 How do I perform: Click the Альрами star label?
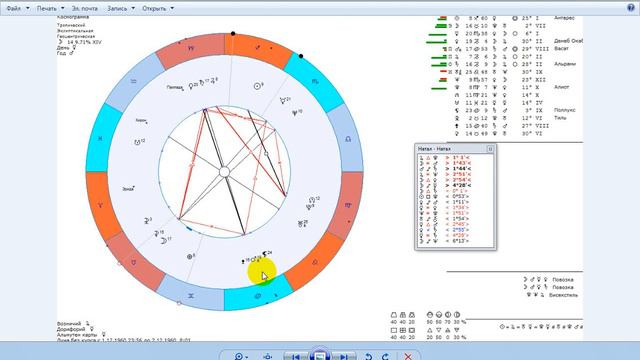[x=565, y=64]
